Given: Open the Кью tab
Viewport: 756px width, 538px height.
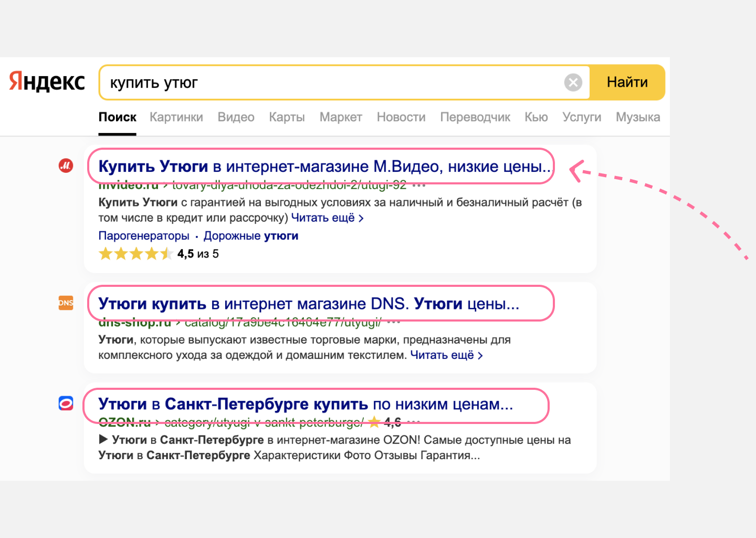Looking at the screenshot, I should (536, 117).
